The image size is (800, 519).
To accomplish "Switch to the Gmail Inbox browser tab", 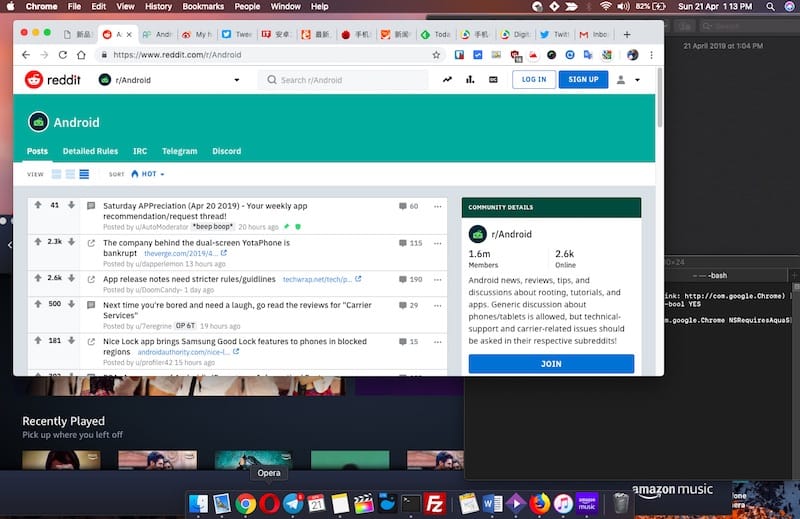I will pyautogui.click(x=593, y=34).
